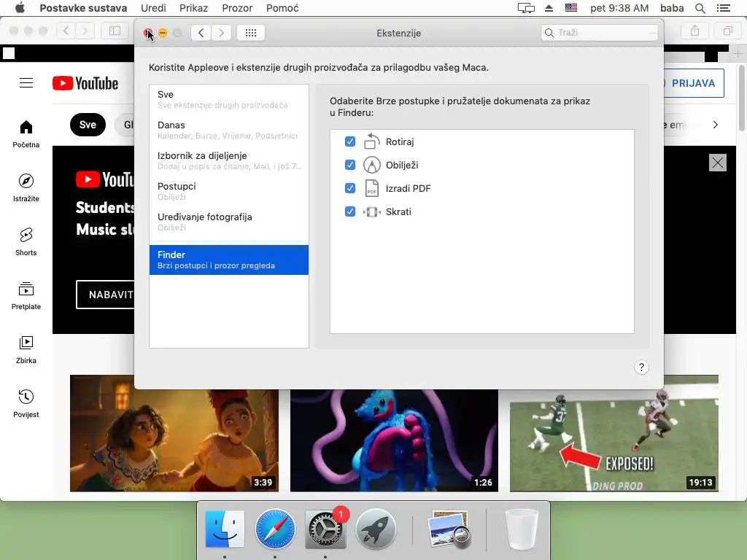Open Postavke sustava app menu

point(83,8)
